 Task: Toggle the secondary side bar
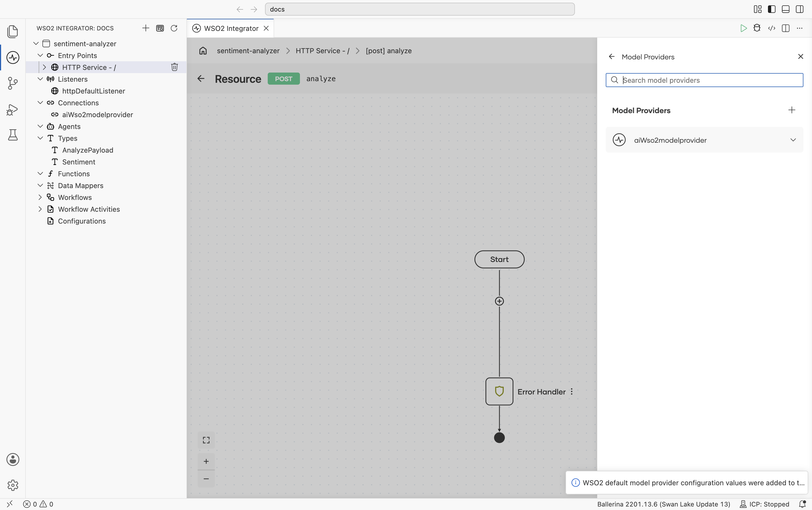tap(800, 9)
